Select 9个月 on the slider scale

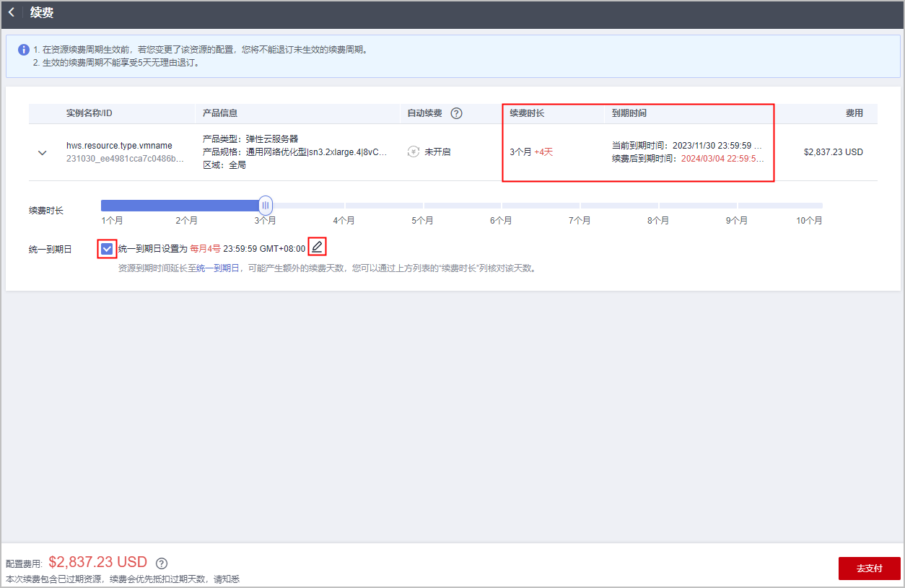point(737,220)
